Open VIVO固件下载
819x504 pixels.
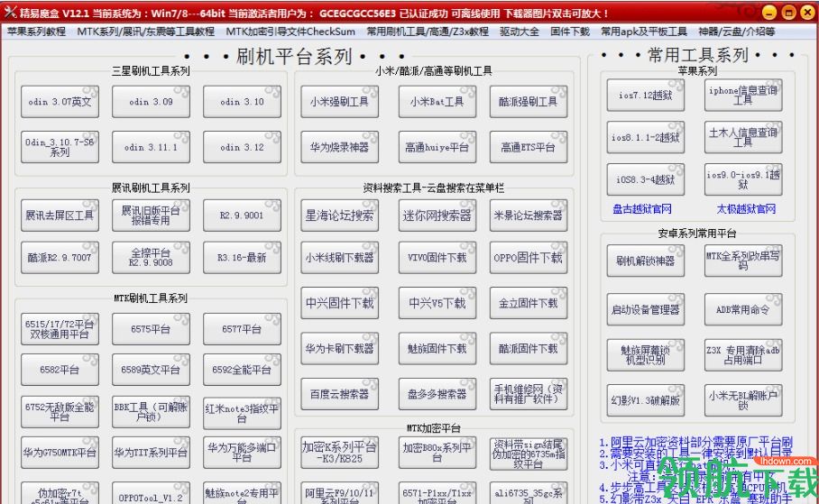click(x=437, y=258)
